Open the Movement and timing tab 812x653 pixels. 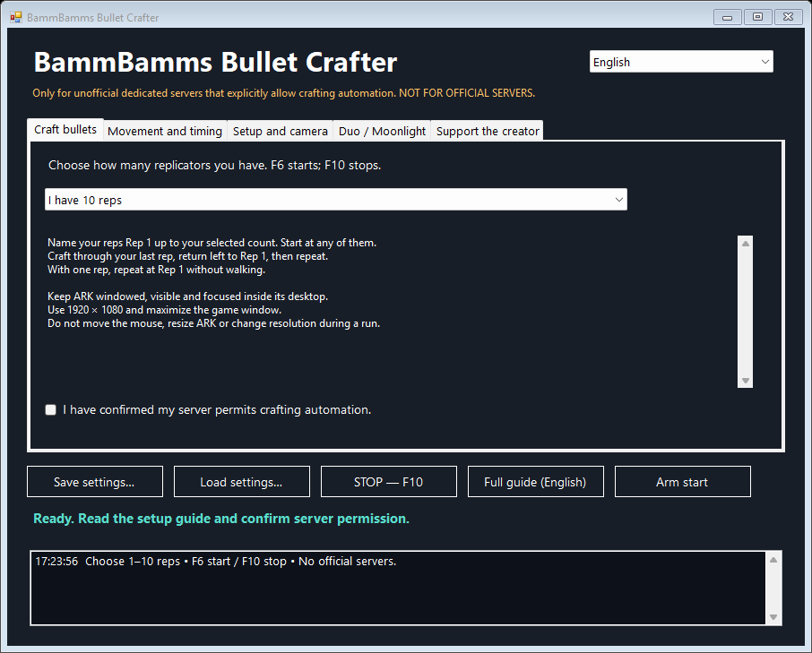(165, 131)
